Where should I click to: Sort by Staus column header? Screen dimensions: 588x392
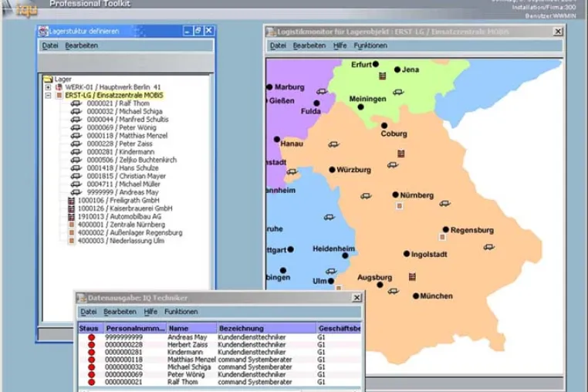tap(91, 328)
